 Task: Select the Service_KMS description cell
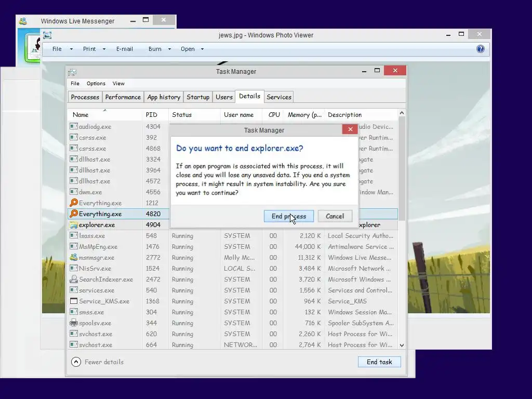pyautogui.click(x=347, y=301)
